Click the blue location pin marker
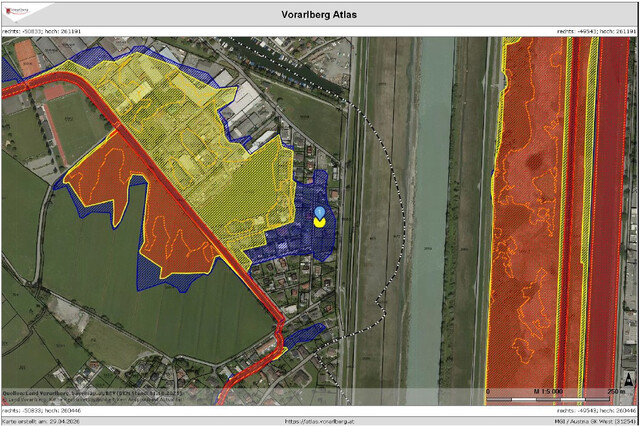 [x=320, y=213]
